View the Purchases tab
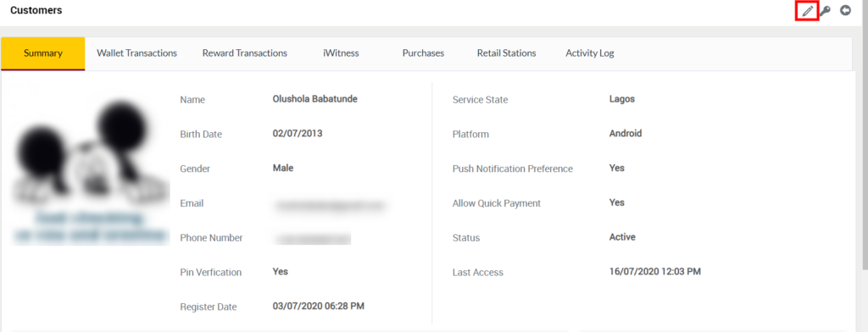This screenshot has height=332, width=868. (424, 53)
